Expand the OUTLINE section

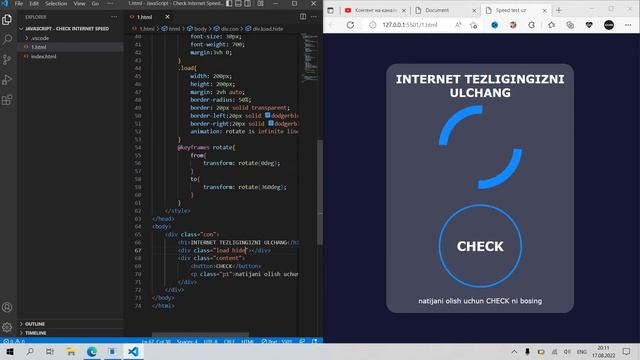pyautogui.click(x=70, y=324)
